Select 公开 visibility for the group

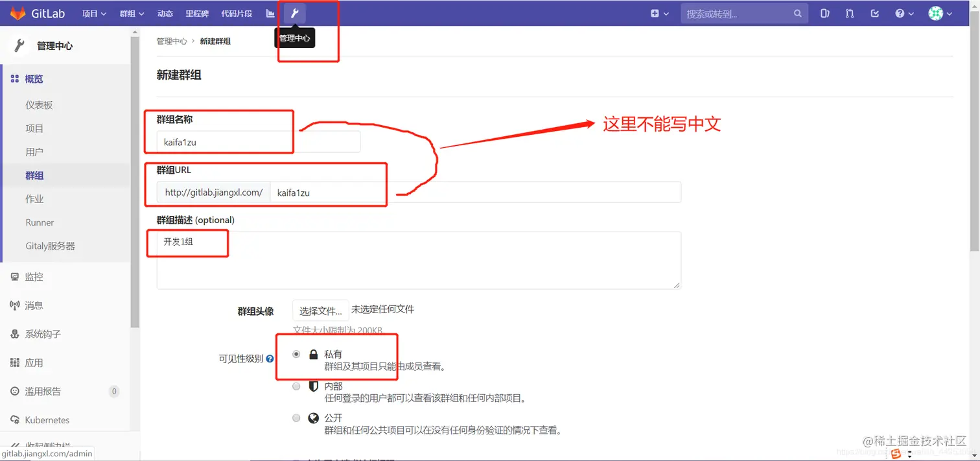tap(296, 418)
